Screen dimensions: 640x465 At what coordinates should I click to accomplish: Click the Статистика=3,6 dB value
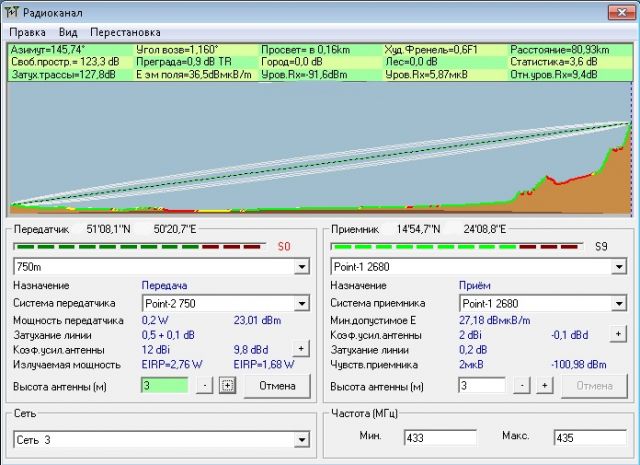click(554, 62)
